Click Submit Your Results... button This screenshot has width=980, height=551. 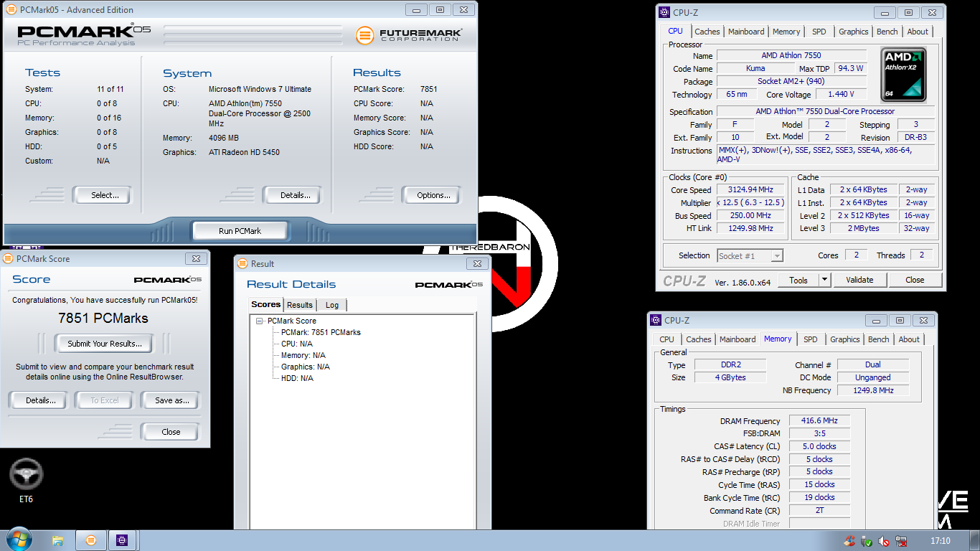pyautogui.click(x=105, y=344)
